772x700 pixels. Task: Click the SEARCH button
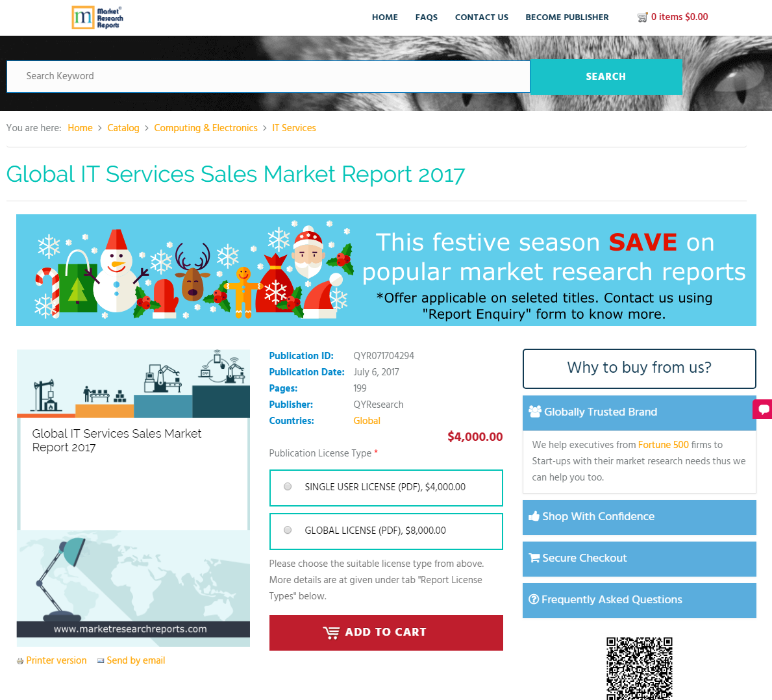tap(606, 77)
